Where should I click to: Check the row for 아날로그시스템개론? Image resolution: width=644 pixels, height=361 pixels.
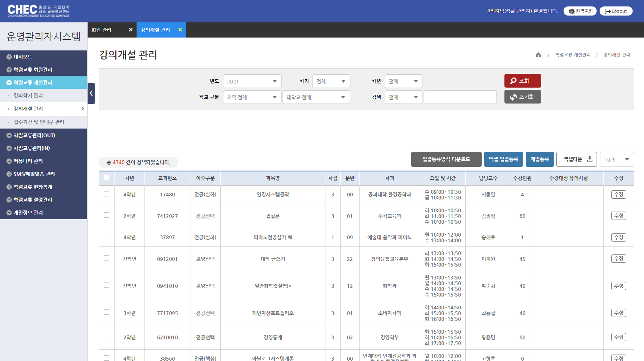pyautogui.click(x=107, y=358)
